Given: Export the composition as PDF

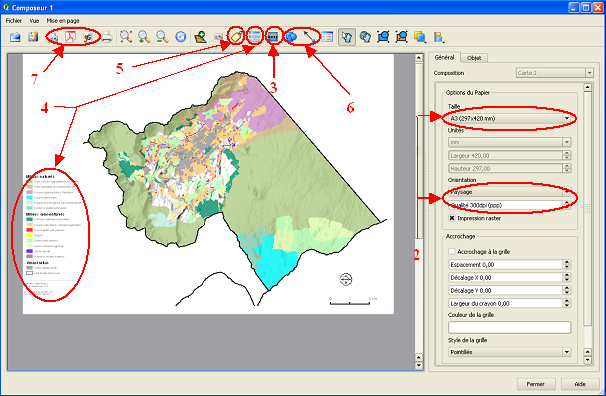Looking at the screenshot, I should [x=70, y=37].
